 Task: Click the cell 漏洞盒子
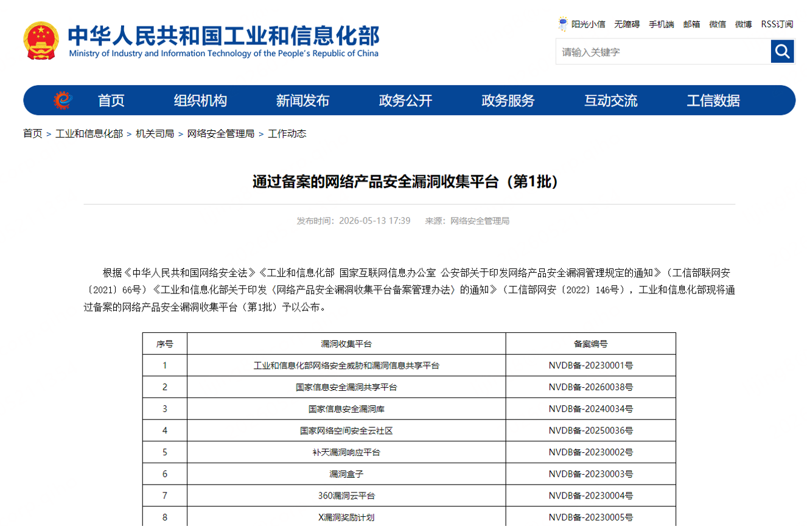[x=346, y=474]
